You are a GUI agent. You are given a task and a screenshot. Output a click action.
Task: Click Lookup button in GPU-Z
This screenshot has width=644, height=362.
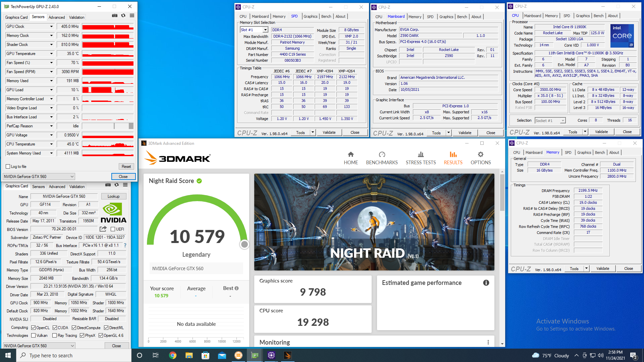point(113,196)
